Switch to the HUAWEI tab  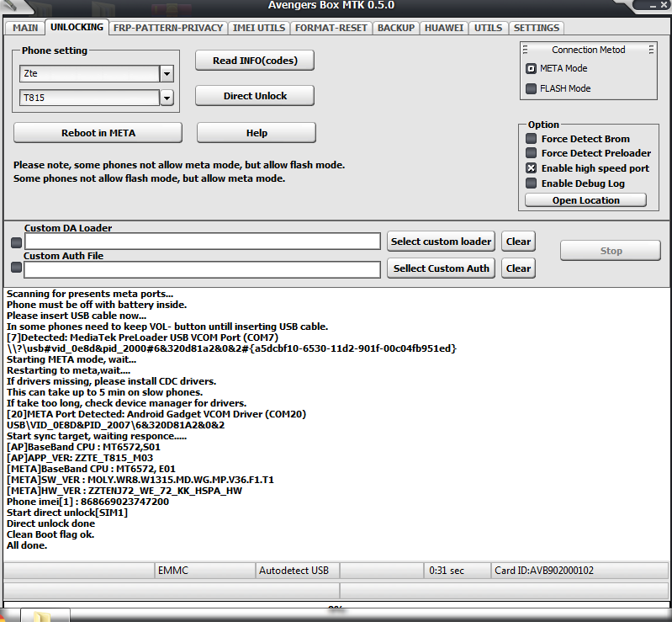click(444, 28)
